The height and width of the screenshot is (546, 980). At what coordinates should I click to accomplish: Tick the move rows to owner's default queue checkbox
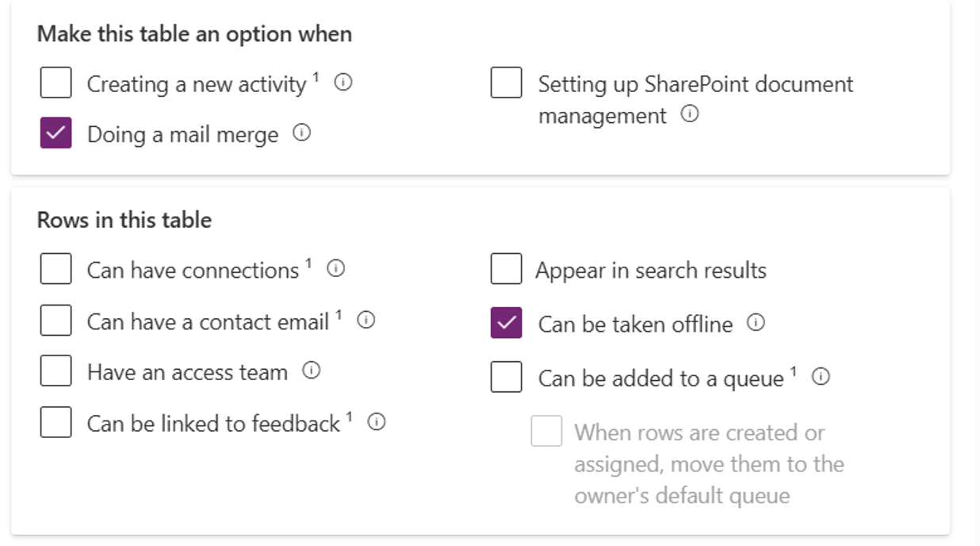[546, 431]
